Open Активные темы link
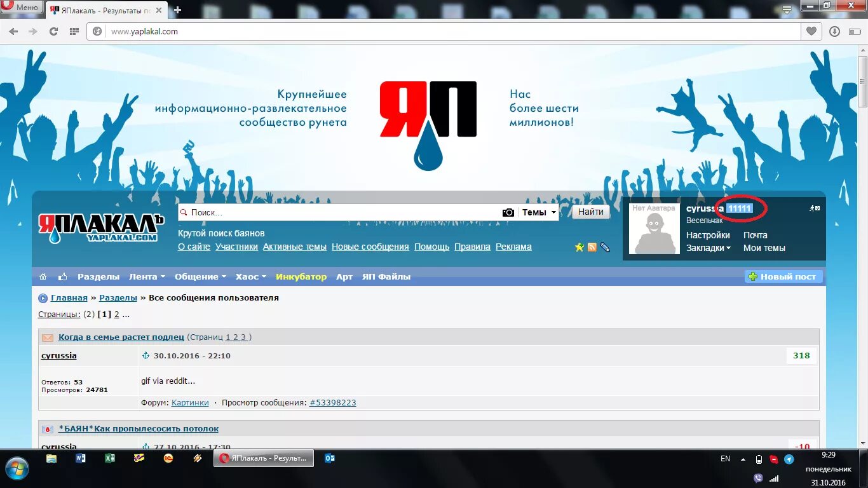 pos(295,247)
